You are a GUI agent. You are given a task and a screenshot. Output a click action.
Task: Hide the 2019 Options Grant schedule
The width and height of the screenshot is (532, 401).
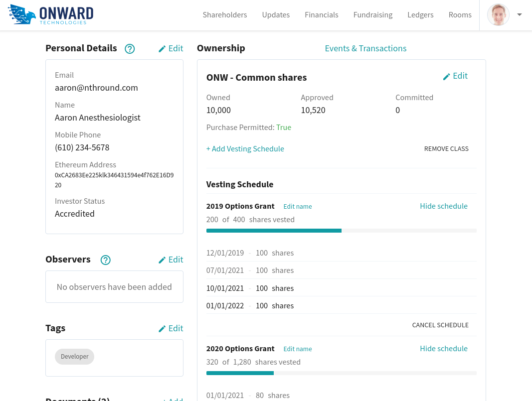443,206
